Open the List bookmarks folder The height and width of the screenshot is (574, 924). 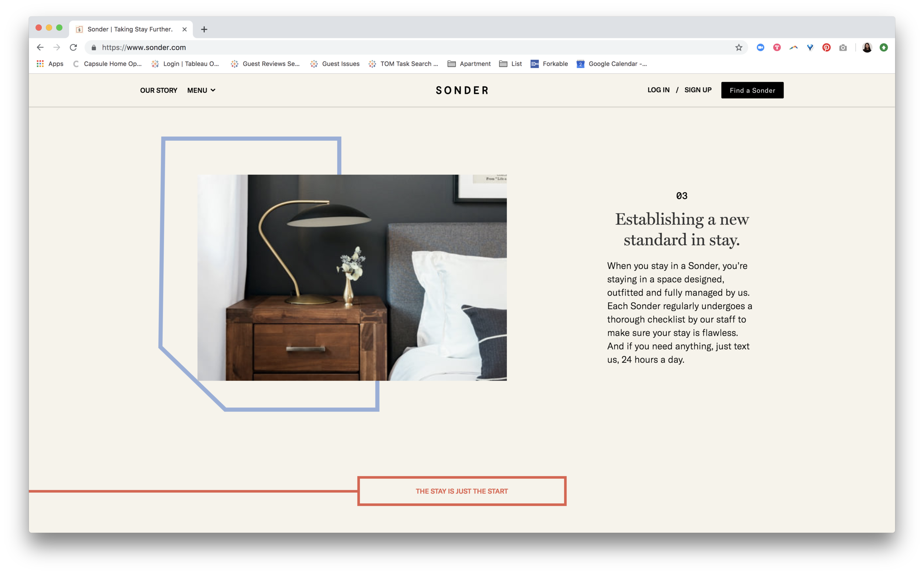tap(510, 64)
